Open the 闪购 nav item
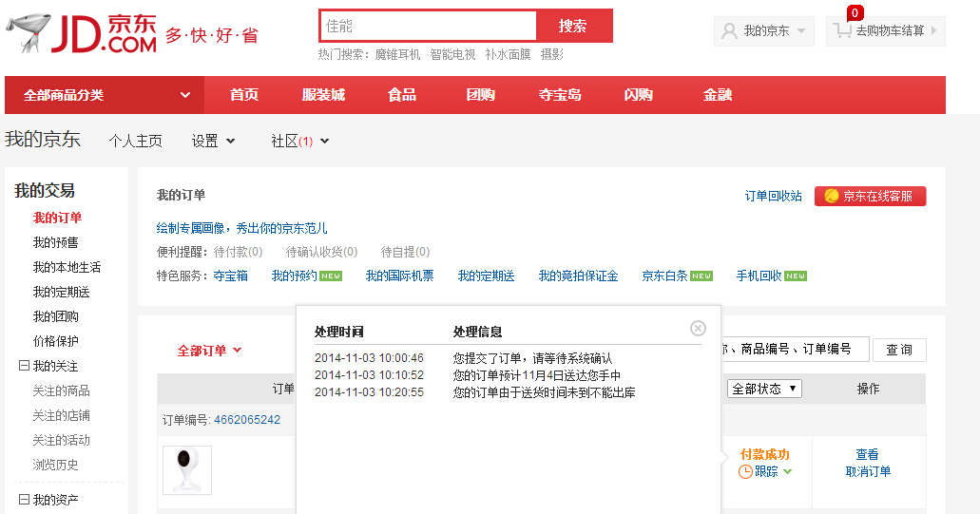This screenshot has width=980, height=514. [x=638, y=95]
